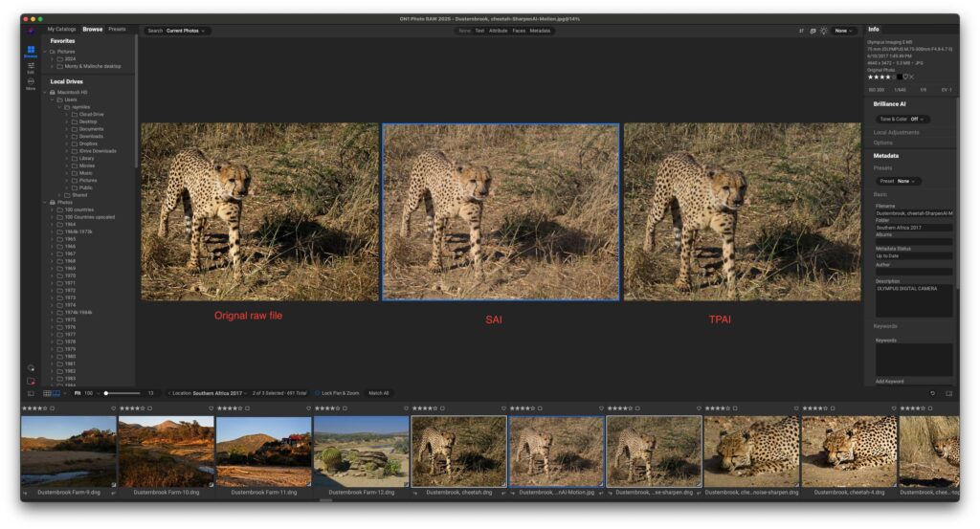Adjust the thumbnail size slider
The width and height of the screenshot is (980, 529).
coord(122,393)
